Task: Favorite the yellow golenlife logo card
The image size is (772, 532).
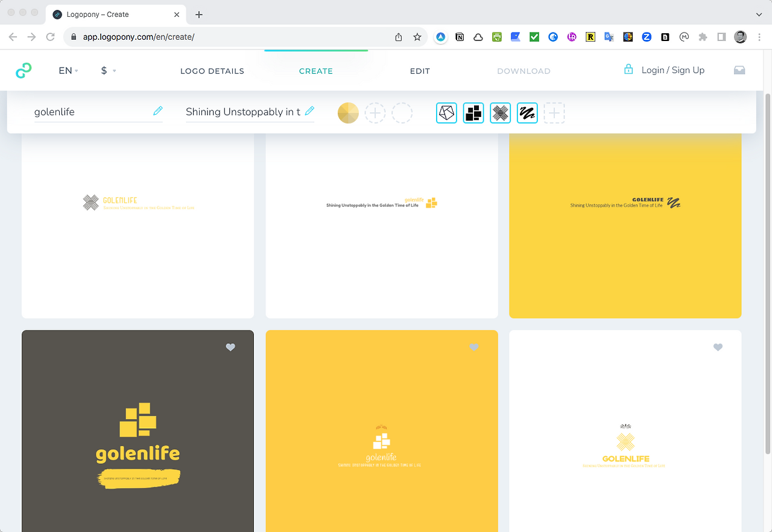Action: 474,347
